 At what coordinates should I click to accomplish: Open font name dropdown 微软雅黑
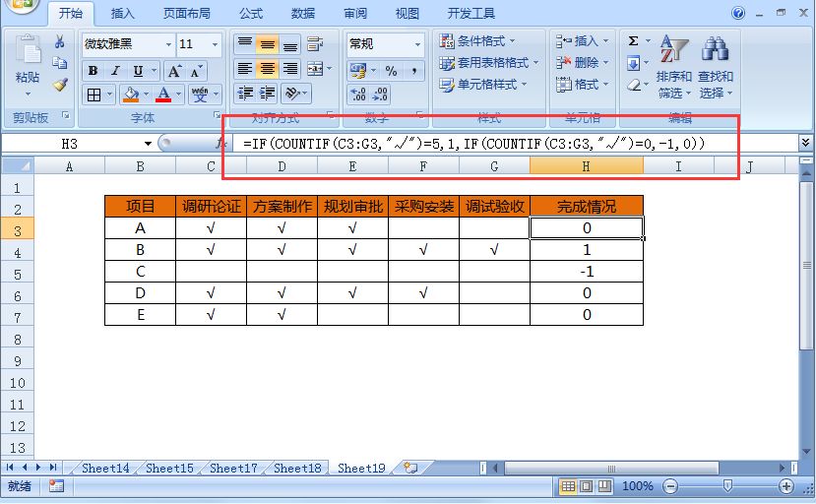(x=168, y=44)
